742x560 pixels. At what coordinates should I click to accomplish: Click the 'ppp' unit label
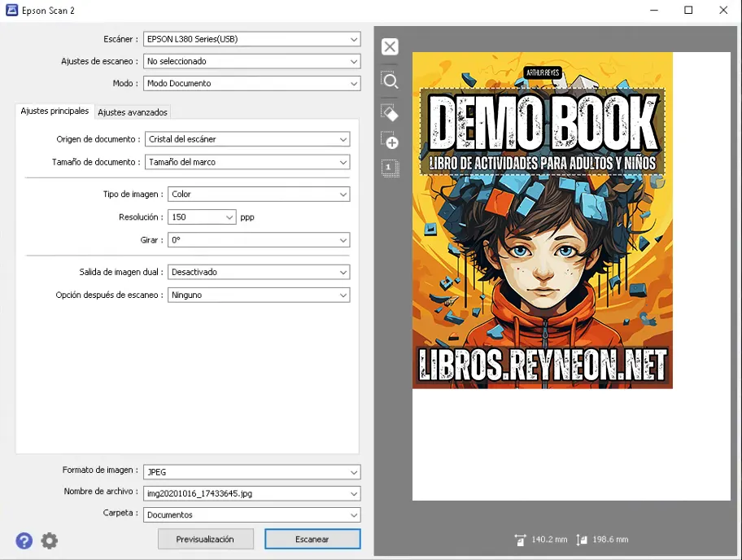point(247,218)
